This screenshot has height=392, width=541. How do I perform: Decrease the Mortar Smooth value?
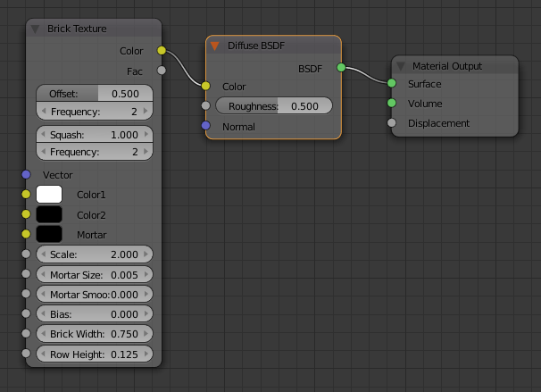tap(44, 294)
